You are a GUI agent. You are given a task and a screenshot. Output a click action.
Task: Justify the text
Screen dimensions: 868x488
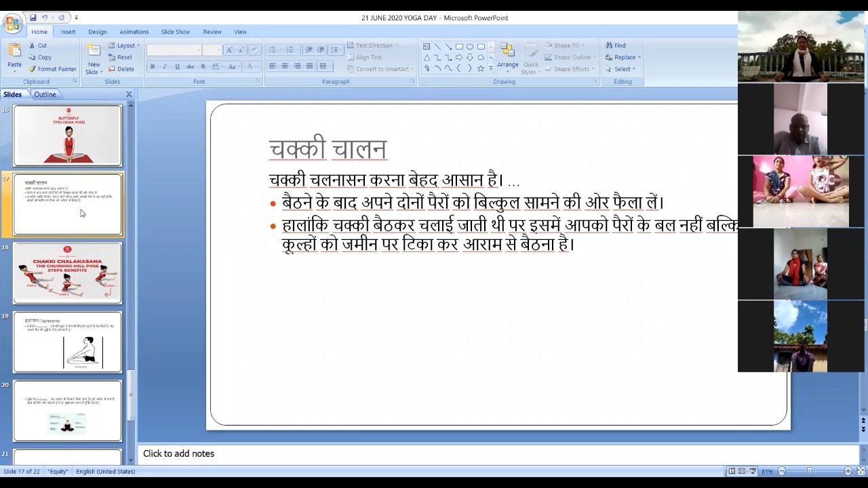pos(309,66)
